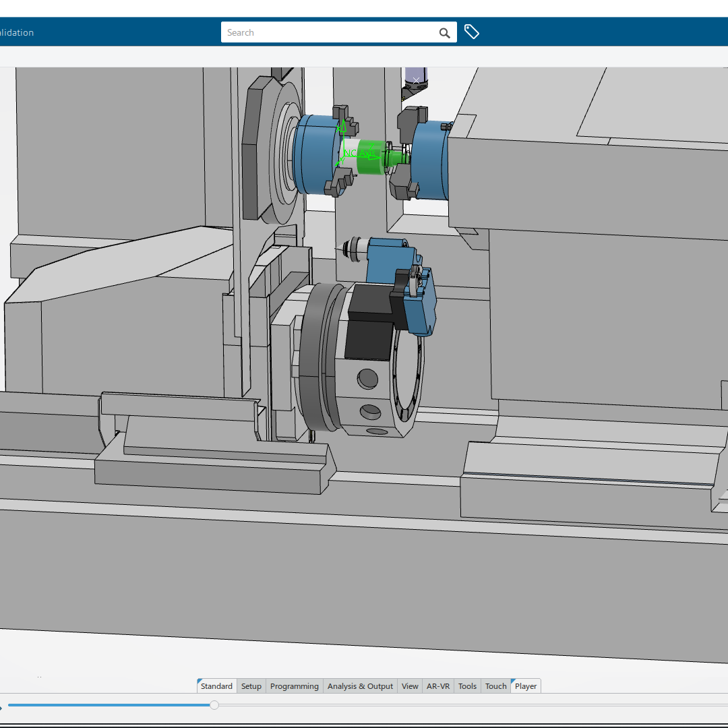Go to the View tab
The height and width of the screenshot is (728, 728).
[x=410, y=686]
